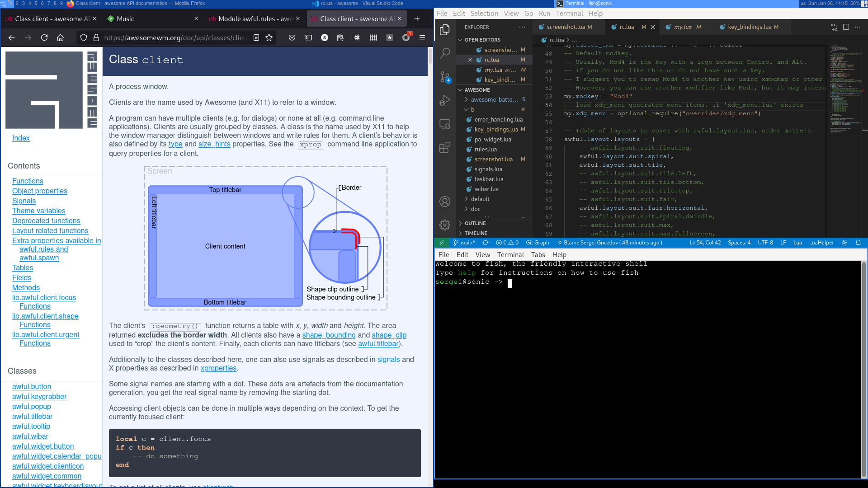Select the UTF-8 encoding in status bar
The height and width of the screenshot is (488, 868).
click(x=765, y=243)
